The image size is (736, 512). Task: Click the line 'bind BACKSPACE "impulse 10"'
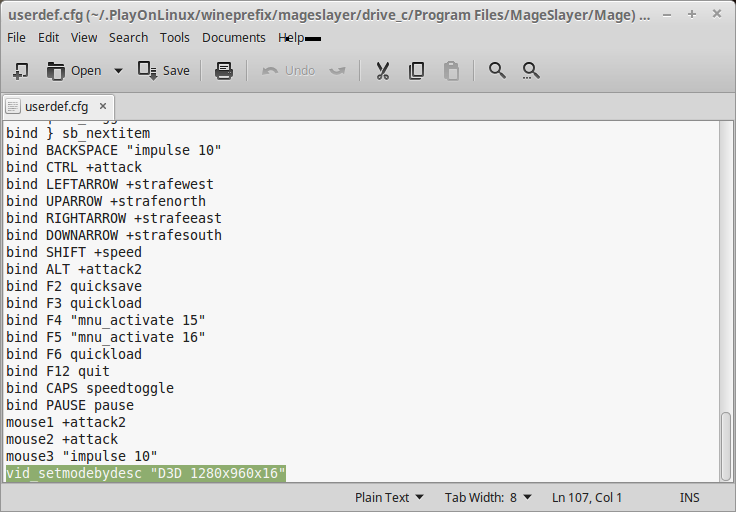click(x=114, y=150)
